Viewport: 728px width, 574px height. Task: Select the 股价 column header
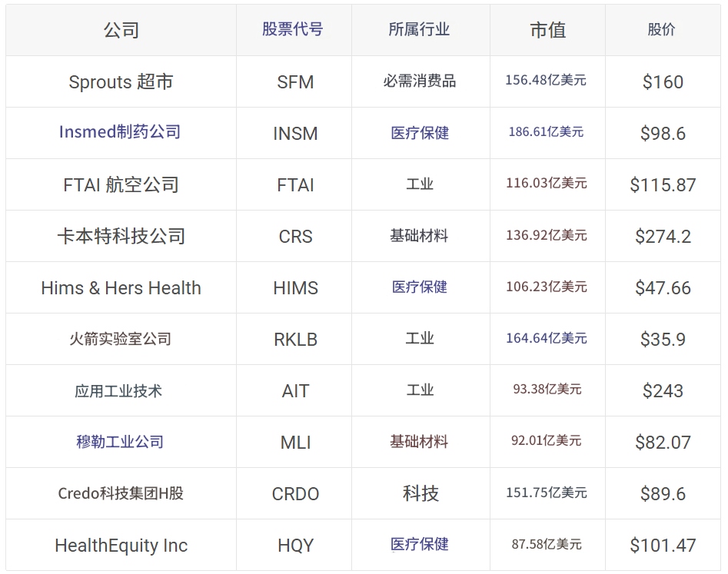tap(663, 30)
